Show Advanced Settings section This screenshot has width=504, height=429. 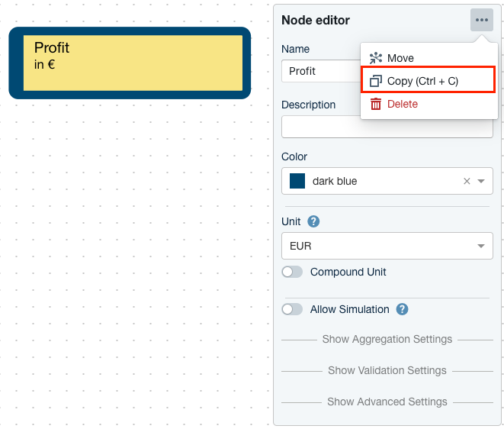[x=387, y=402]
